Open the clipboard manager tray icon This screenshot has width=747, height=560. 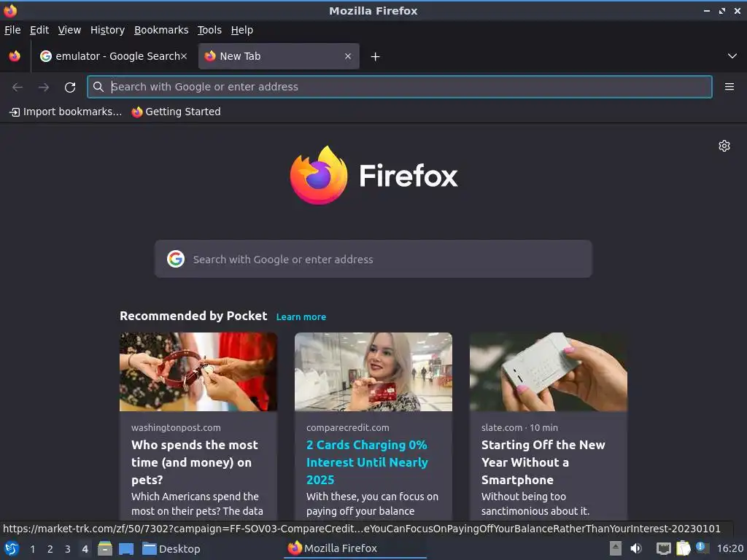[683, 548]
